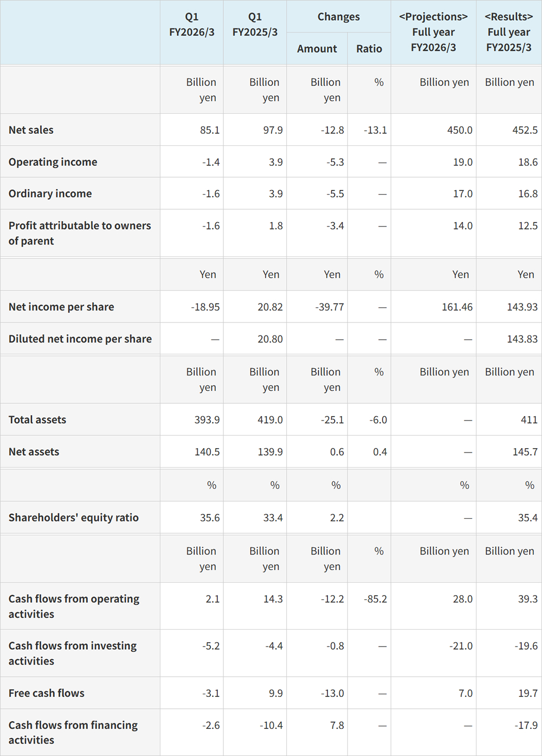Select the Projections Full year FY2026/3 header
The height and width of the screenshot is (756, 542).
(x=434, y=33)
